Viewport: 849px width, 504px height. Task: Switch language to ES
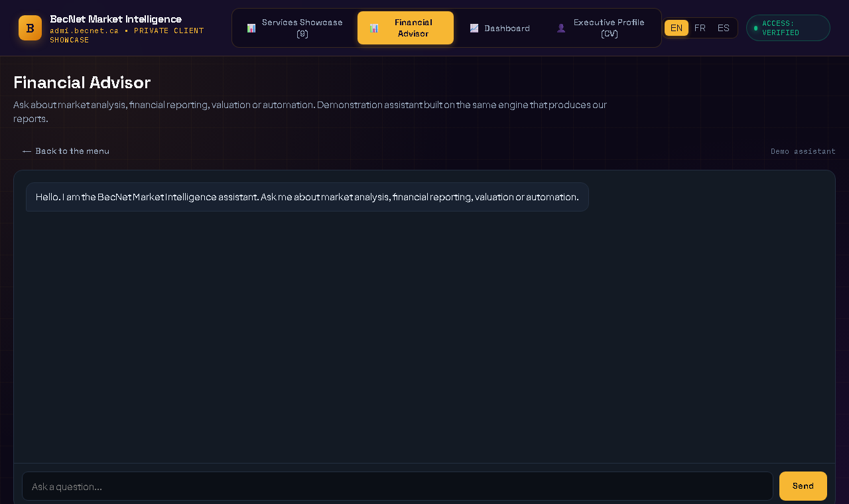pos(724,28)
